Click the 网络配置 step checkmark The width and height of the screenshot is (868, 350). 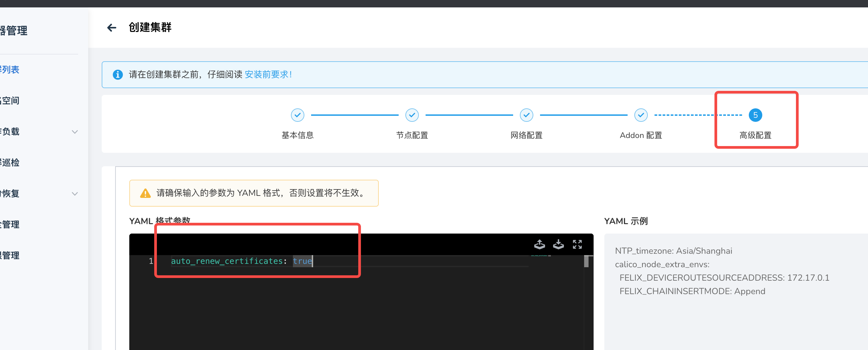coord(526,114)
